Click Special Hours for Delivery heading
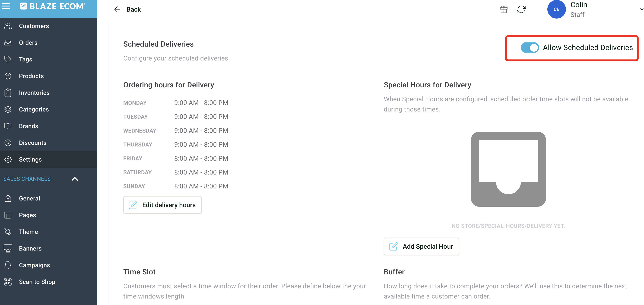644x305 pixels. 427,85
